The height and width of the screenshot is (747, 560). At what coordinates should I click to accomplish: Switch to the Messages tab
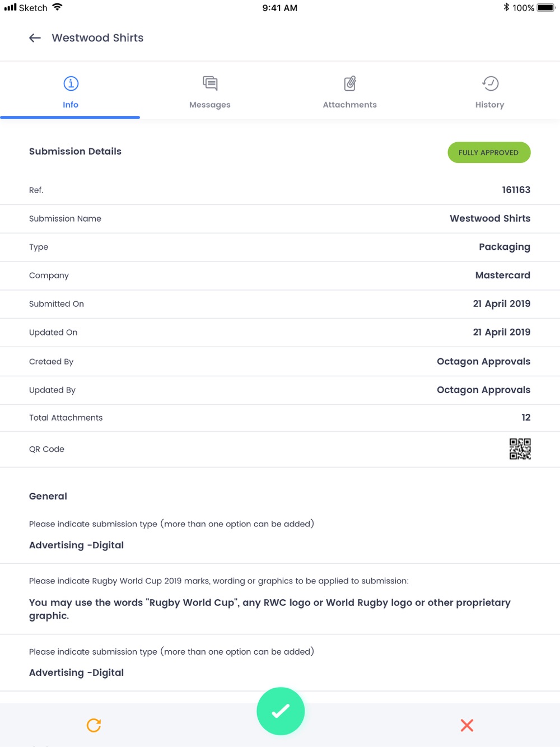[x=210, y=105]
